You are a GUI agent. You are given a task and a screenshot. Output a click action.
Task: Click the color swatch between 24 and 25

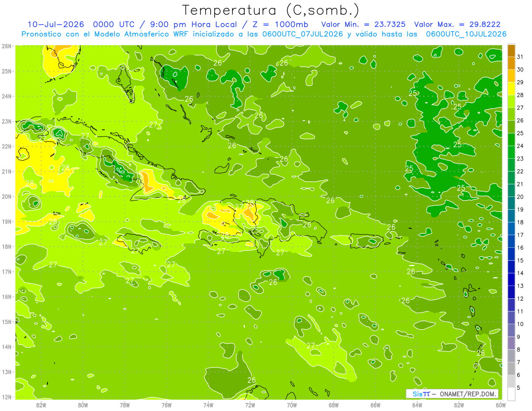click(511, 140)
